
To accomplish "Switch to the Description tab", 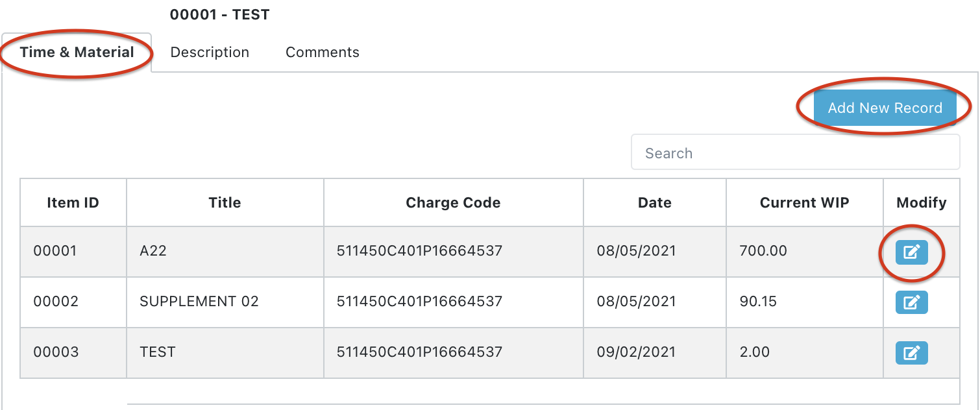I will tap(210, 53).
